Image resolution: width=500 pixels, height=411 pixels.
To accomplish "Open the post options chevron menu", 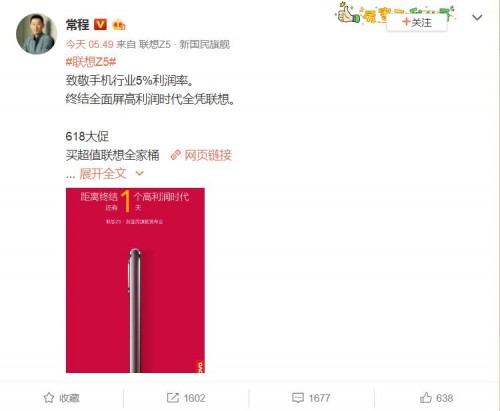I will click(477, 17).
